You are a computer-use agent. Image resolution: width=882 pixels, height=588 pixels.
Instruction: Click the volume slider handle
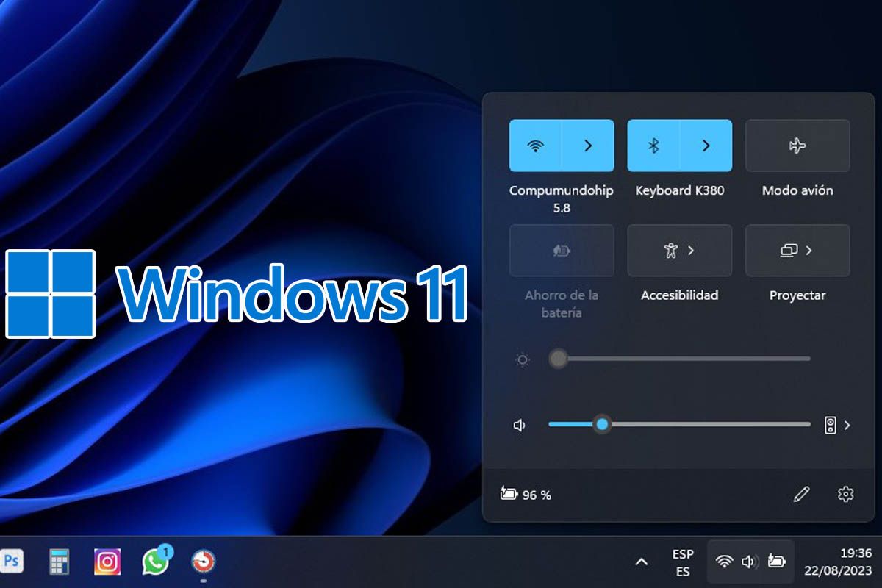coord(602,424)
